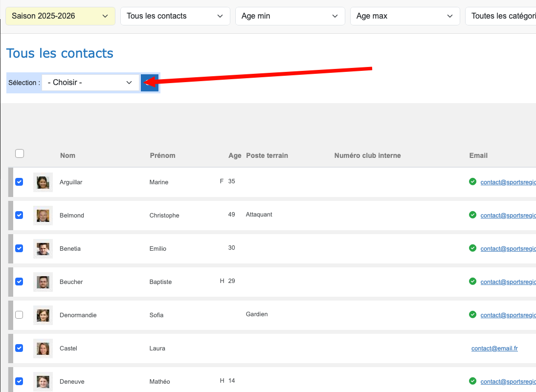Deselect Mathéo Deneuve's row checkbox
Screen dimensions: 536x392
pos(19,381)
